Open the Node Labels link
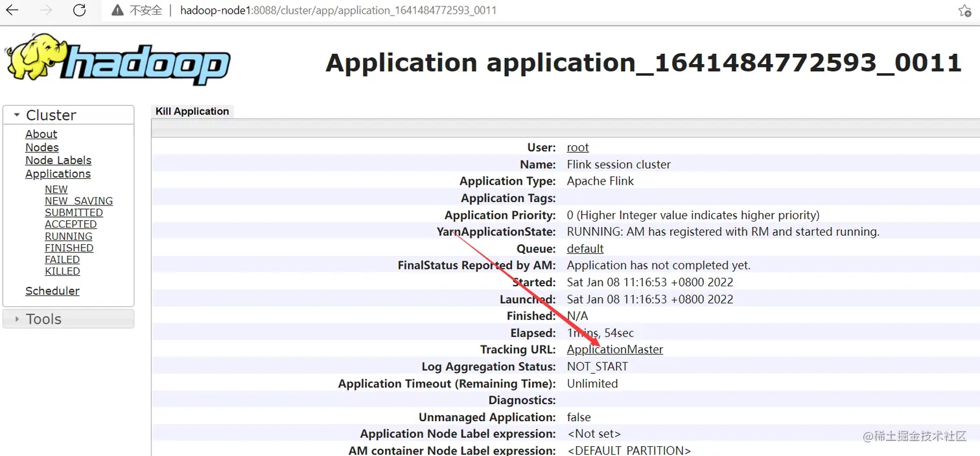This screenshot has height=456, width=980. pos(58,161)
